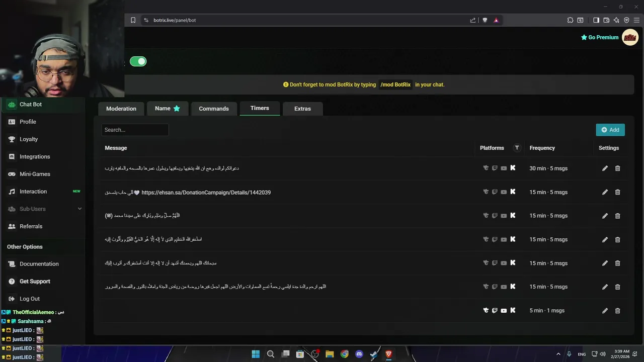Viewport: 644px width, 362px height.
Task: Open Brave Leo AI sparkle icon
Action: point(616,20)
